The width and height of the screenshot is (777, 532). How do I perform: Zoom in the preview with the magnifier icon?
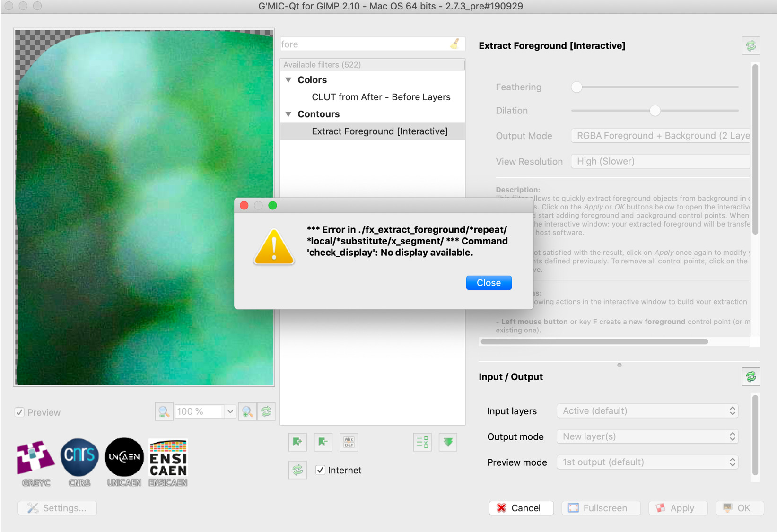247,411
